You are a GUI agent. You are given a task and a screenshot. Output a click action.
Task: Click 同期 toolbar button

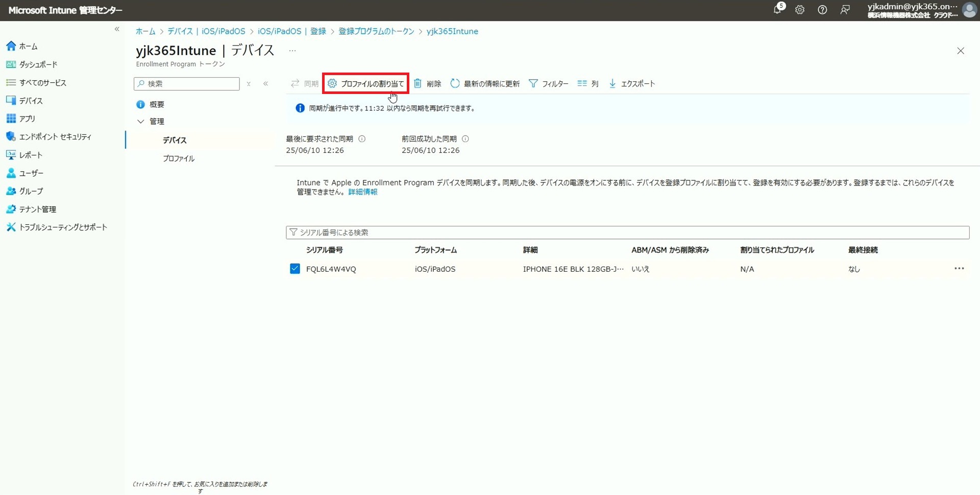(x=305, y=84)
